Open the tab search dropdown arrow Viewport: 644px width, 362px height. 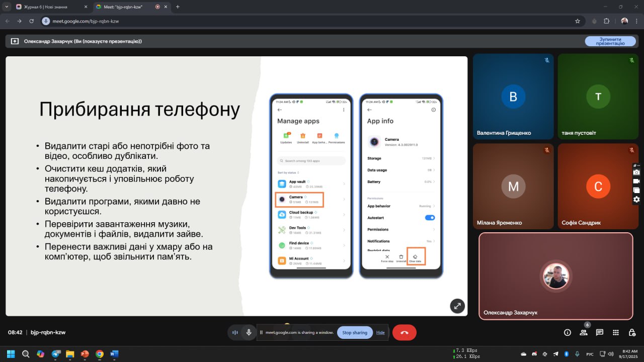coord(7,7)
